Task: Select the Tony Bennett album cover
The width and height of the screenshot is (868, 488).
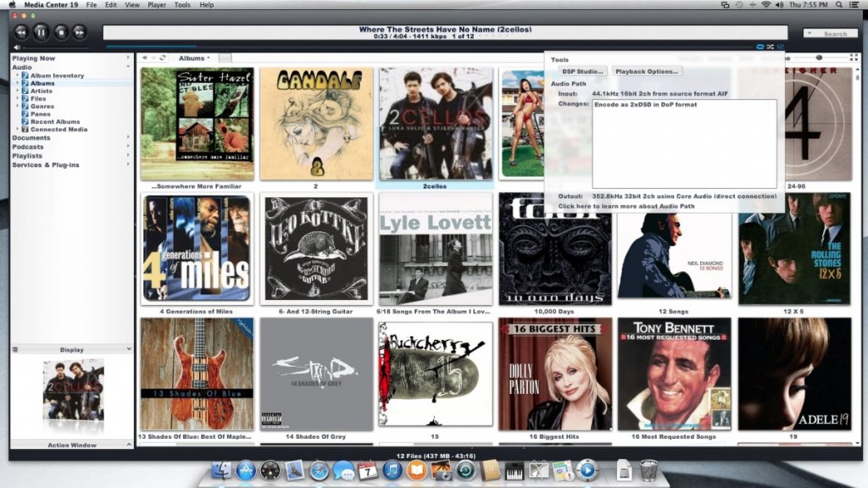Action: (x=674, y=374)
